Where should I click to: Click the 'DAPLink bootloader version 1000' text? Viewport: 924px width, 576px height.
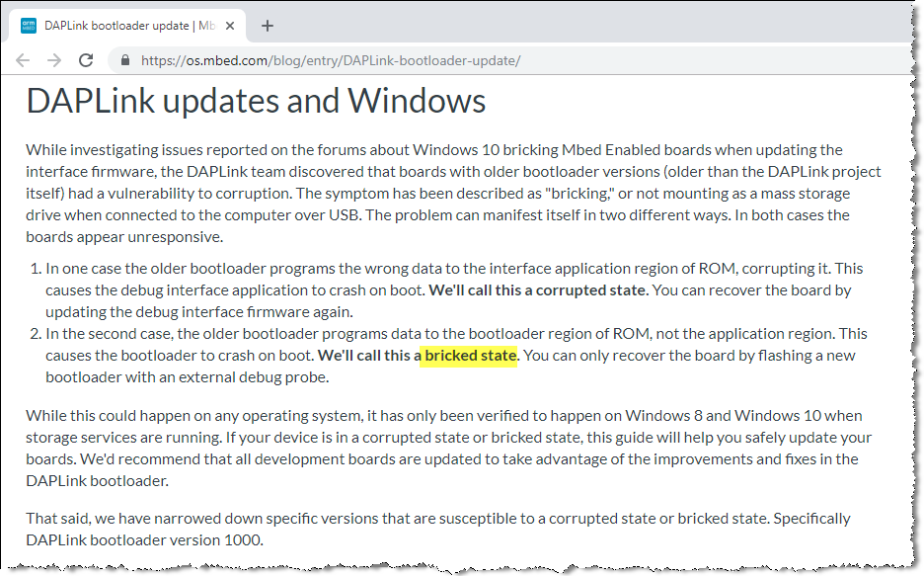pyautogui.click(x=144, y=539)
